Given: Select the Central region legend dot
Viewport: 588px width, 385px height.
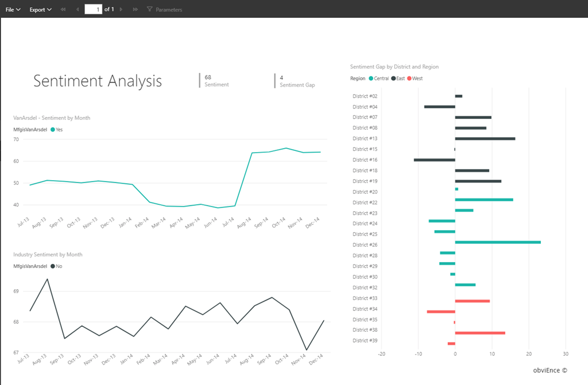Looking at the screenshot, I should click(x=371, y=79).
